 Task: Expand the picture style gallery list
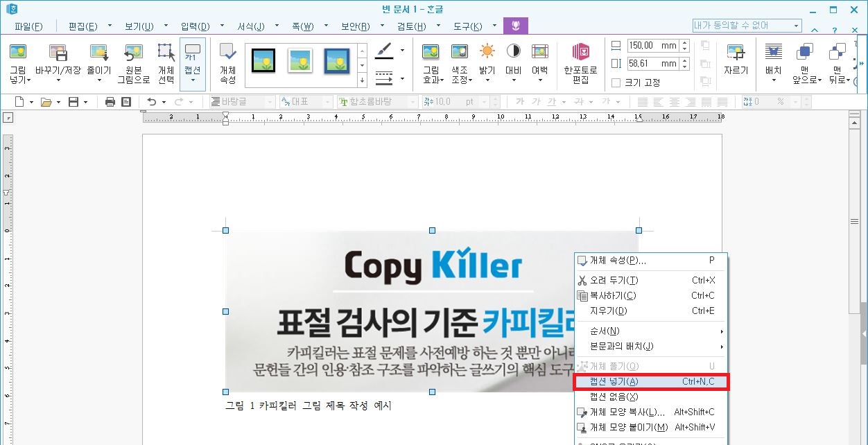click(x=362, y=81)
